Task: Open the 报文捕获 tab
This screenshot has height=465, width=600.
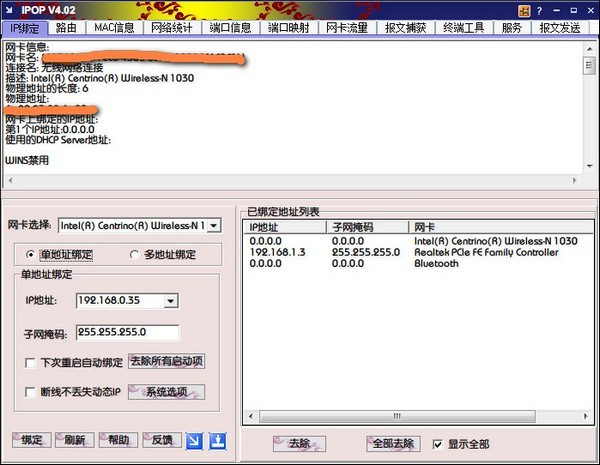Action: coord(405,28)
